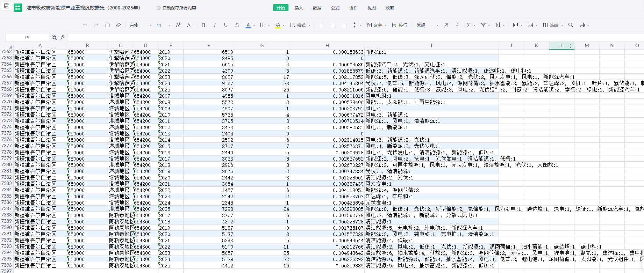Click the format painter icon
644x273 pixels.
107,25
